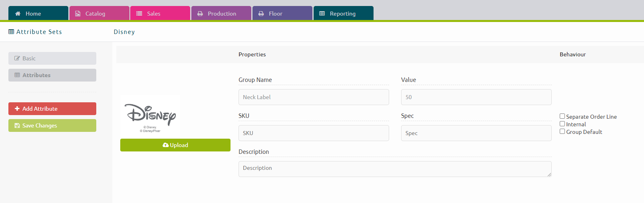Click the Description textarea resize handle
This screenshot has width=644, height=203.
point(549,175)
